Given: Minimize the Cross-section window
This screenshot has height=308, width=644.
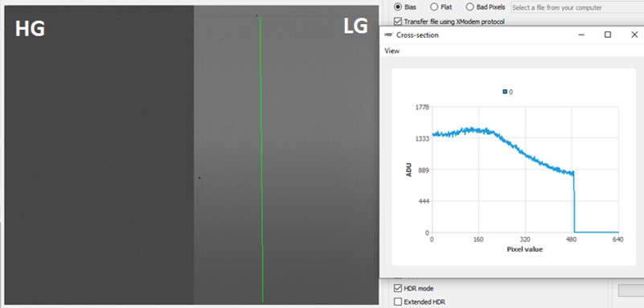Looking at the screenshot, I should (x=581, y=35).
